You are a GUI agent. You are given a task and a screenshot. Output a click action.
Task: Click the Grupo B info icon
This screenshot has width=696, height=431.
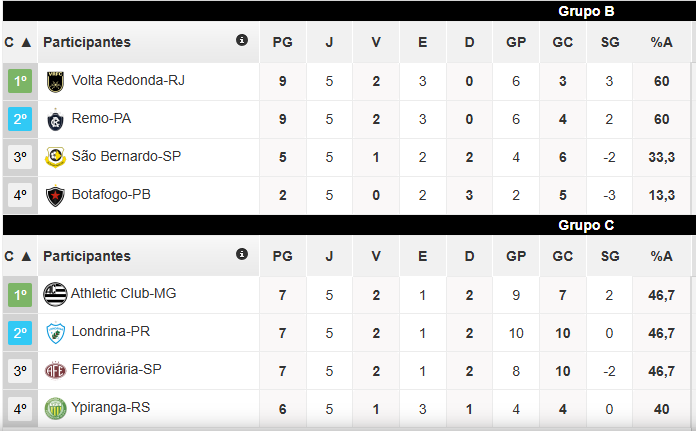pyautogui.click(x=242, y=41)
